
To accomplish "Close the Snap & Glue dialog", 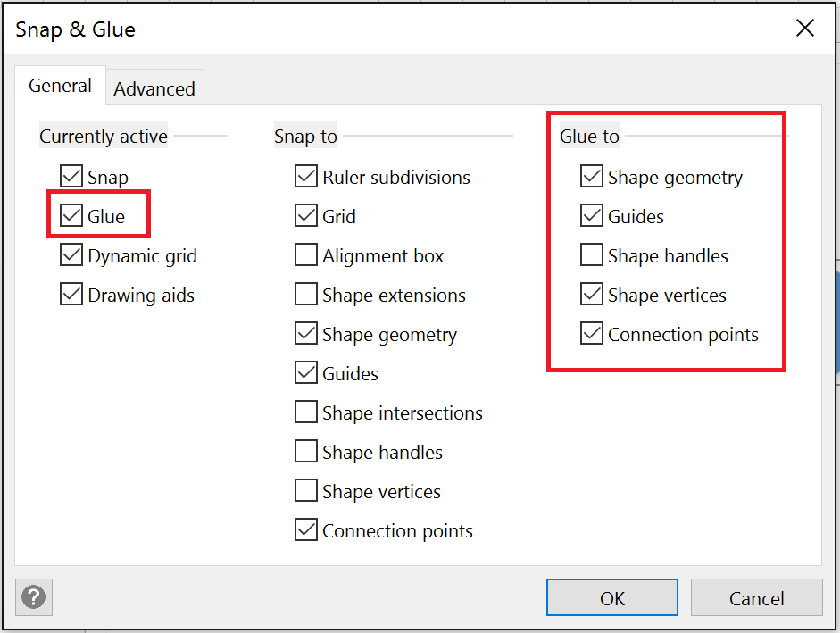I will [804, 29].
